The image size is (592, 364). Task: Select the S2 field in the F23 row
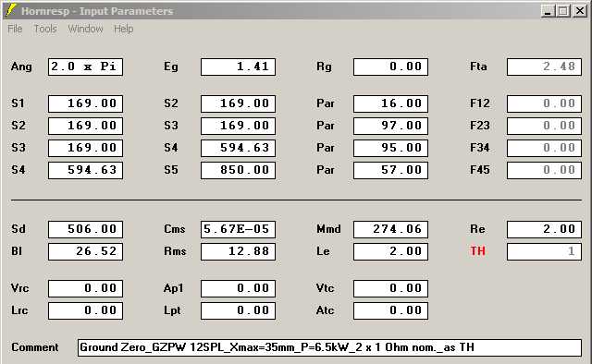[x=85, y=126]
